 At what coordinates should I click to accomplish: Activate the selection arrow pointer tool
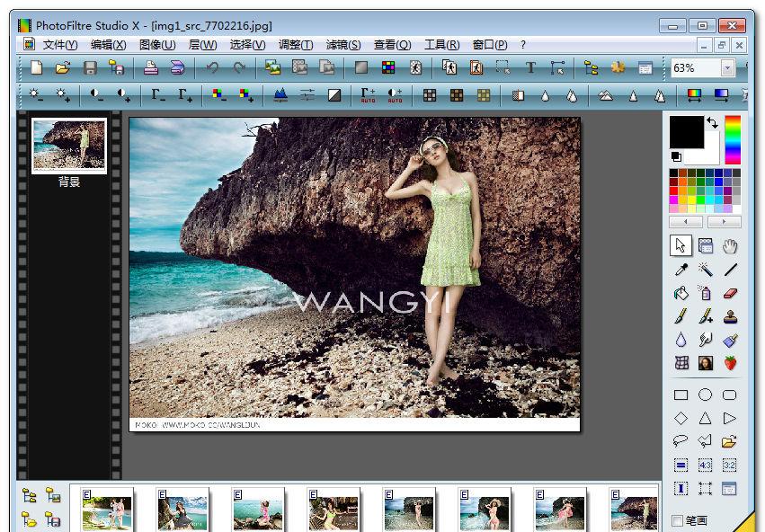(680, 245)
